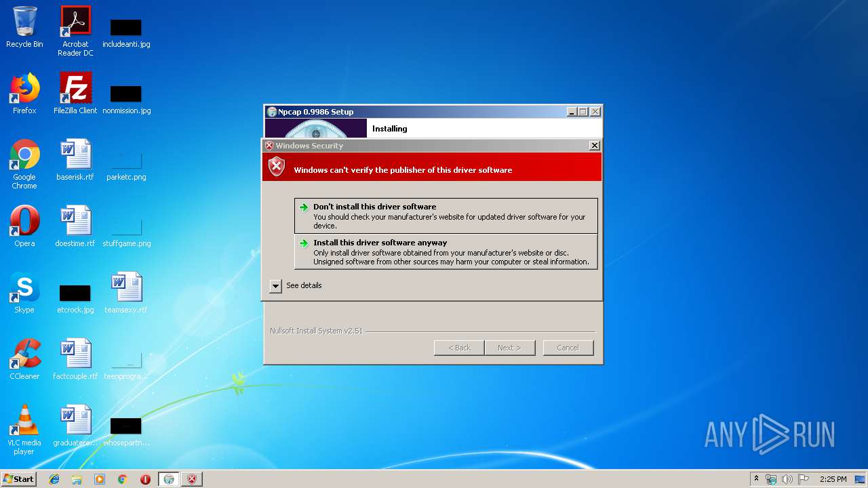Select teamsexy.rtf document icon

[x=126, y=293]
